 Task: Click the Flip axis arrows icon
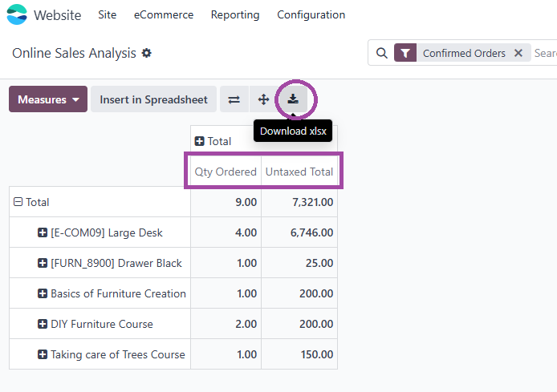click(234, 99)
